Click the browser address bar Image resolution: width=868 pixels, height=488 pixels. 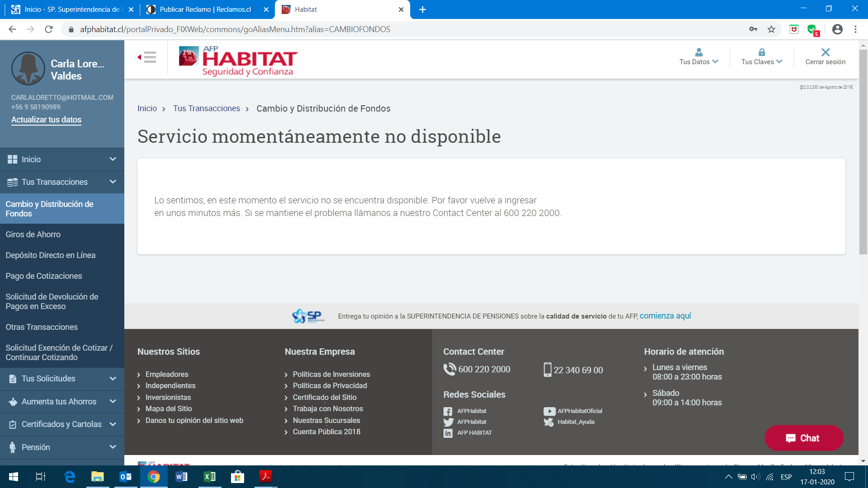407,29
